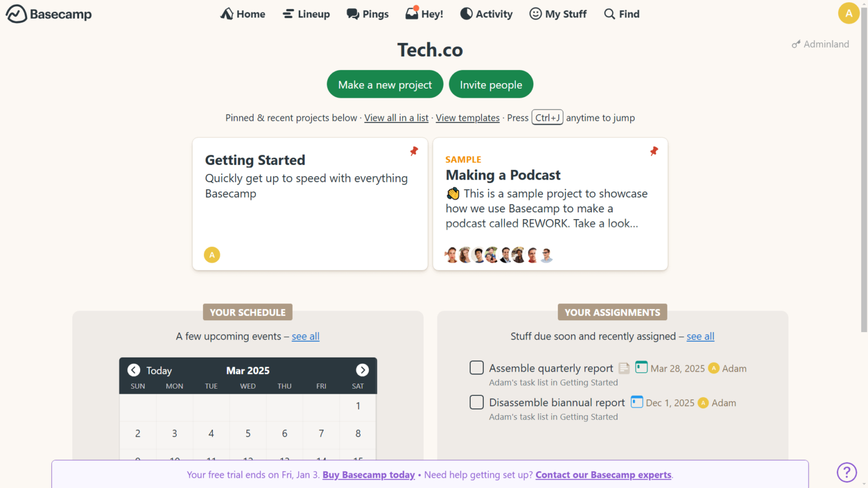Click the help question mark icon

pyautogui.click(x=846, y=472)
